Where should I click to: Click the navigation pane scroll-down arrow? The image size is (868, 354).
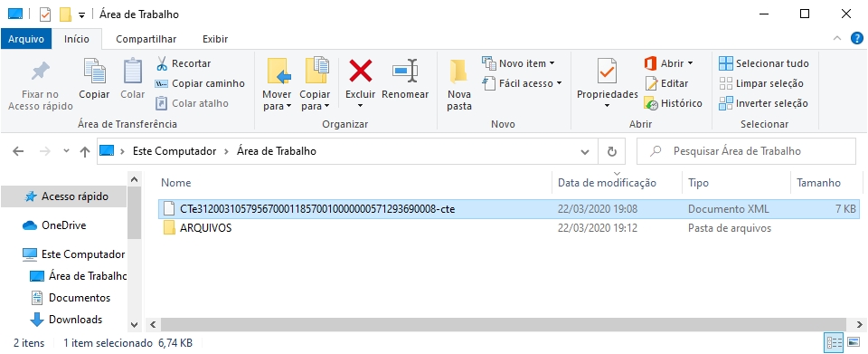coord(135,325)
